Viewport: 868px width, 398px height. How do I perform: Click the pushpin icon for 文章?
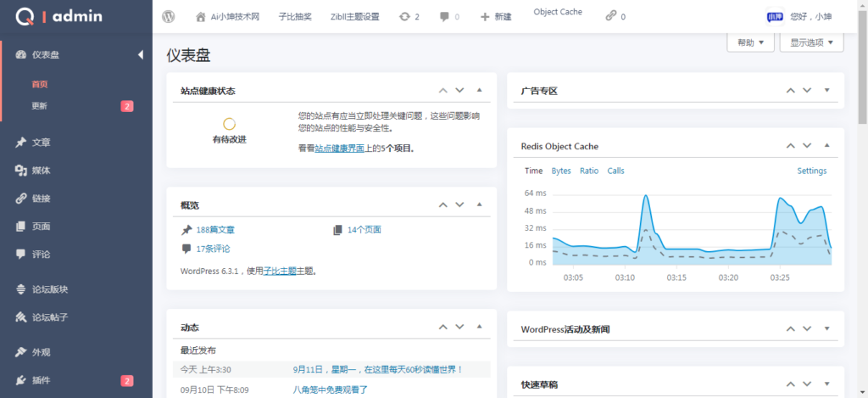click(21, 143)
